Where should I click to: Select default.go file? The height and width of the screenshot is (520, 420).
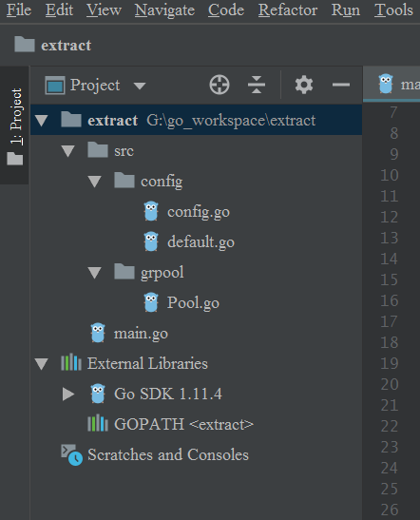click(x=200, y=241)
